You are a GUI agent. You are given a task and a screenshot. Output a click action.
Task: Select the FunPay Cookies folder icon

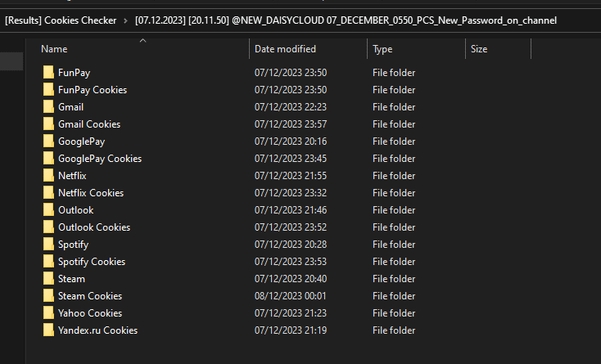pyautogui.click(x=48, y=89)
